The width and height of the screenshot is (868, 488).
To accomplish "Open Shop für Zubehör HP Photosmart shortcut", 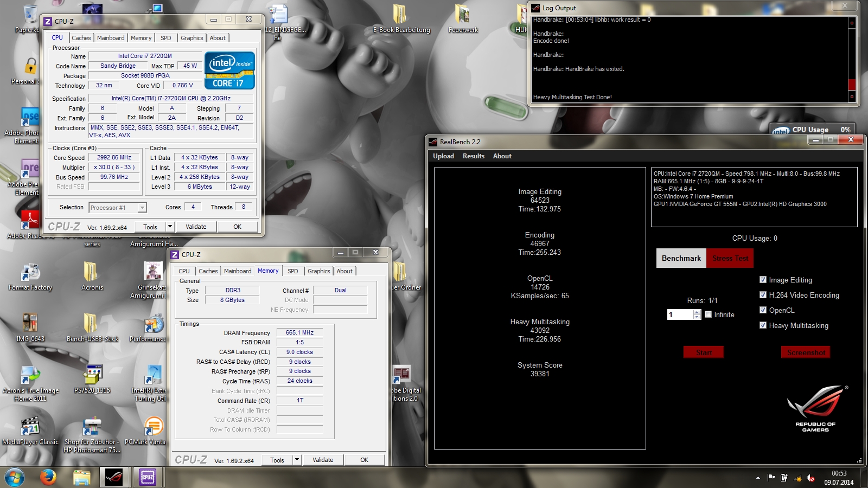I will pos(92,434).
